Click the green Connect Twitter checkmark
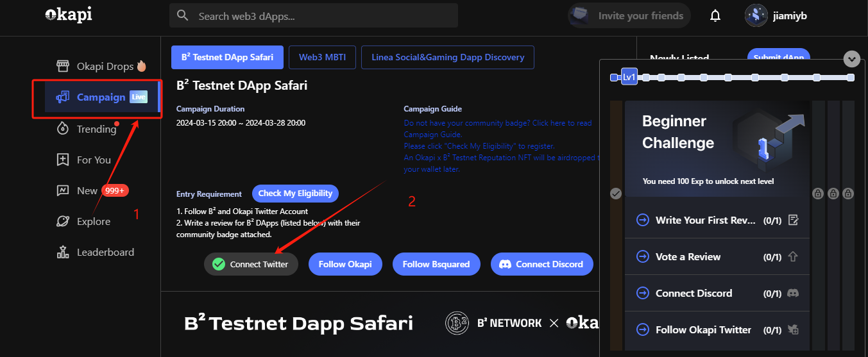 pyautogui.click(x=219, y=264)
